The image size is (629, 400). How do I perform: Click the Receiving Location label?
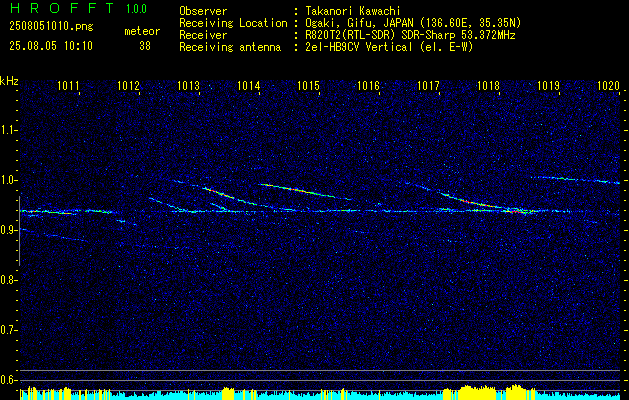(x=233, y=23)
